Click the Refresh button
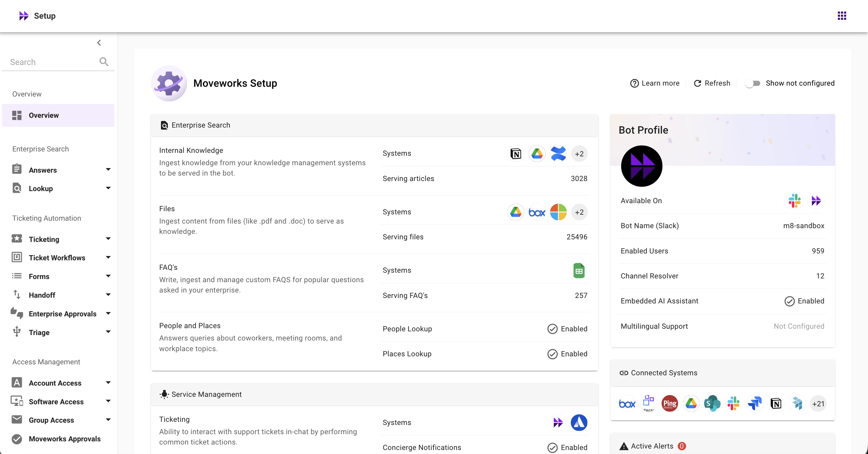The height and width of the screenshot is (454, 868). coord(712,83)
